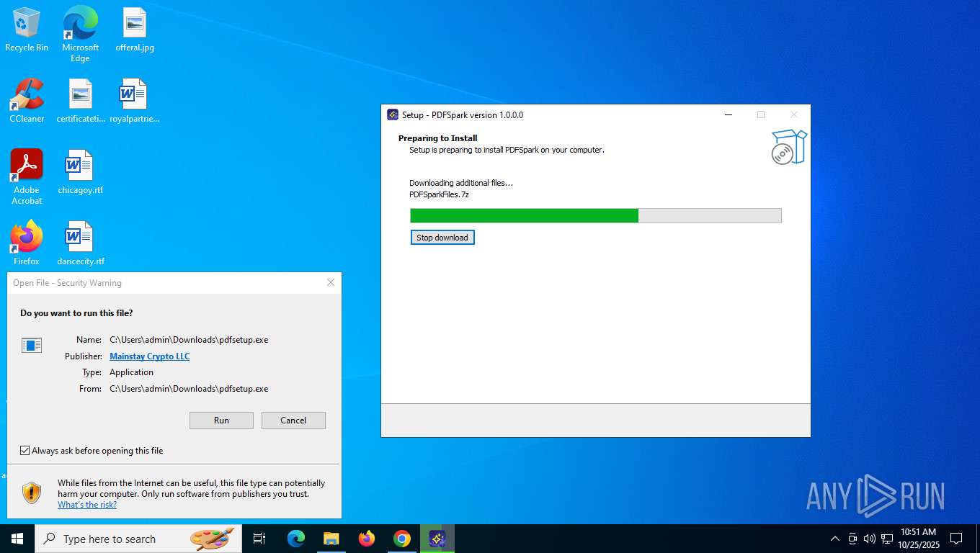Viewport: 980px width, 553px height.
Task: Click the application file icon in Security Warning
Action: pos(32,345)
